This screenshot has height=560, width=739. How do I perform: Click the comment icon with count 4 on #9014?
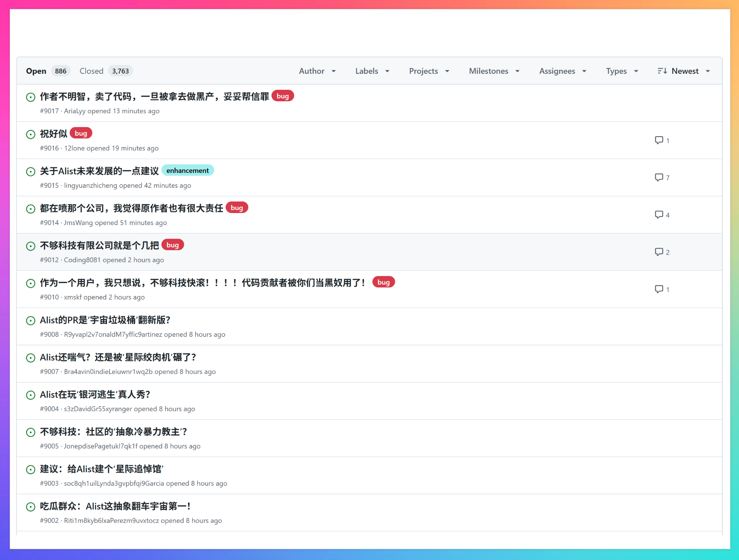coord(659,214)
